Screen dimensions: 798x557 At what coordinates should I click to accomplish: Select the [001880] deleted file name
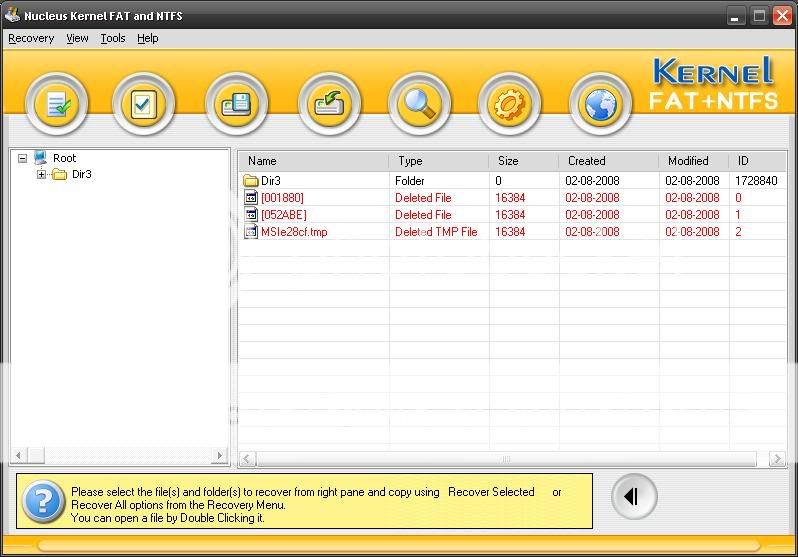(x=282, y=198)
